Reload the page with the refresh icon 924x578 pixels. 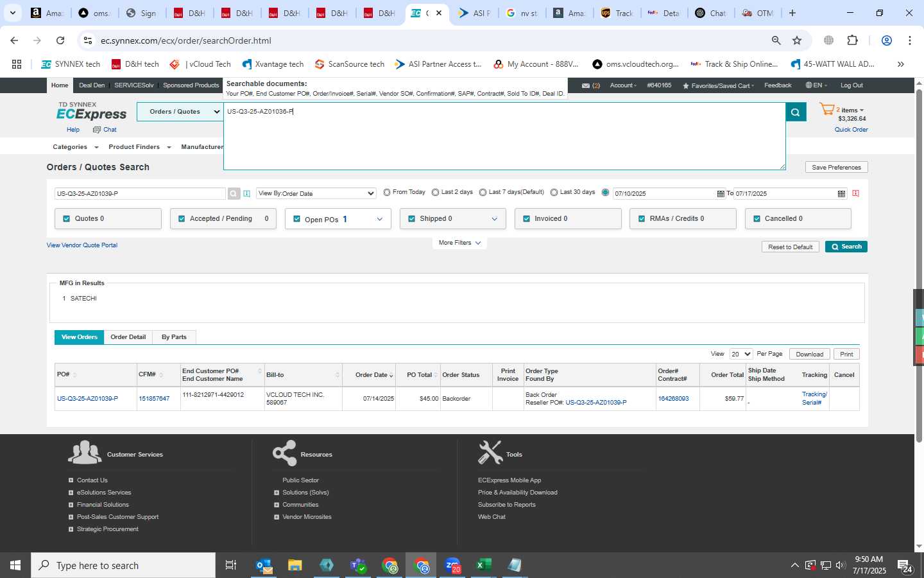[60, 40]
